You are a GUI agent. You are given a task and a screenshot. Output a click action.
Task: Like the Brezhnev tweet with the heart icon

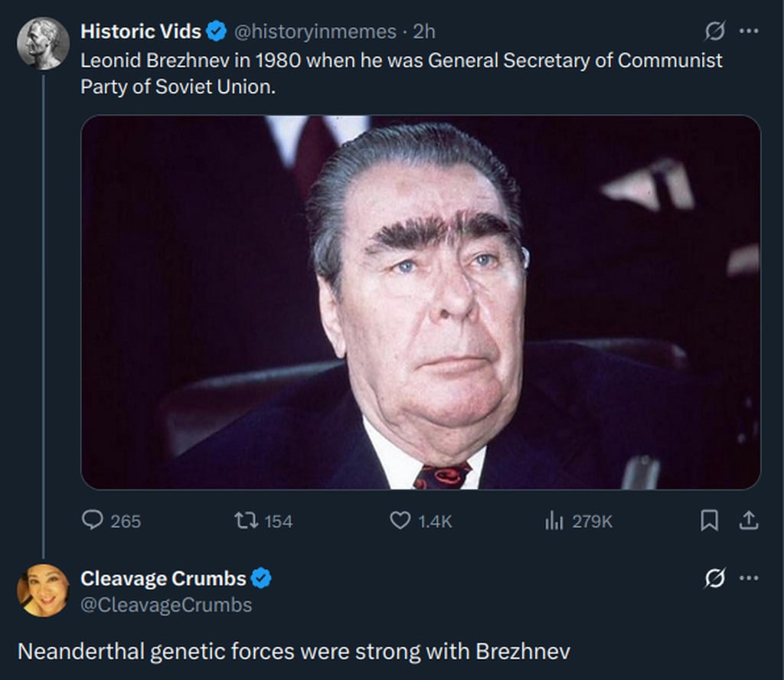pyautogui.click(x=400, y=521)
